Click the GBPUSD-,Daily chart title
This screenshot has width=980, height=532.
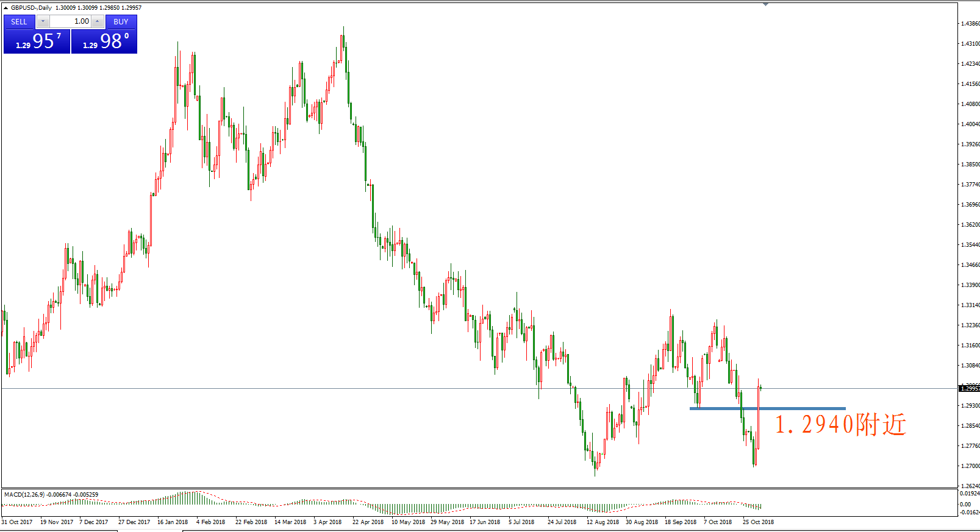coord(31,8)
